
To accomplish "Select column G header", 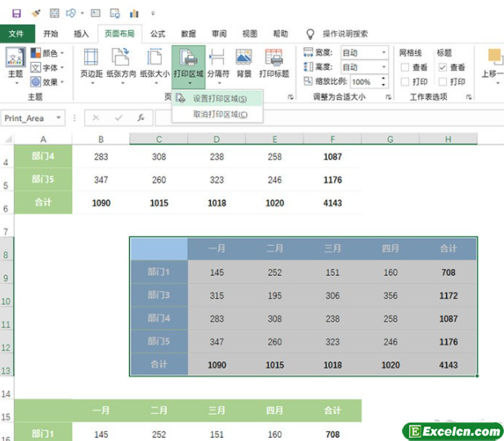I will tap(390, 139).
